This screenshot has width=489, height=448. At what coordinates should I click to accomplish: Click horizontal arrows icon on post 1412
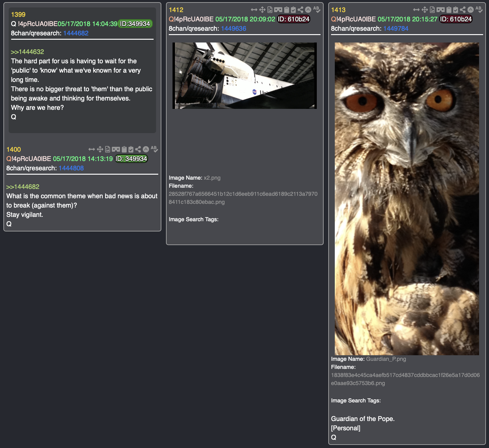pyautogui.click(x=254, y=10)
